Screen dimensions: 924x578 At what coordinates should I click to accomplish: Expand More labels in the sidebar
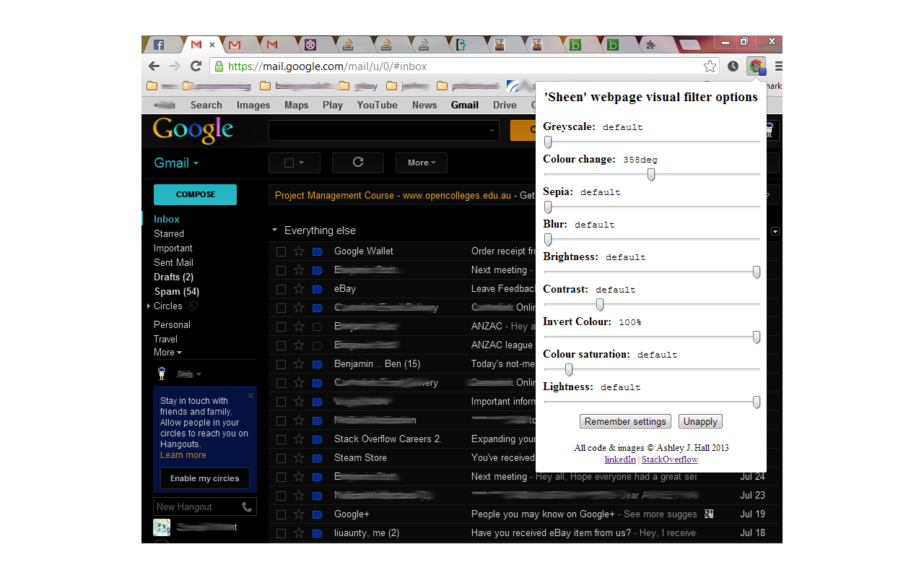point(167,353)
